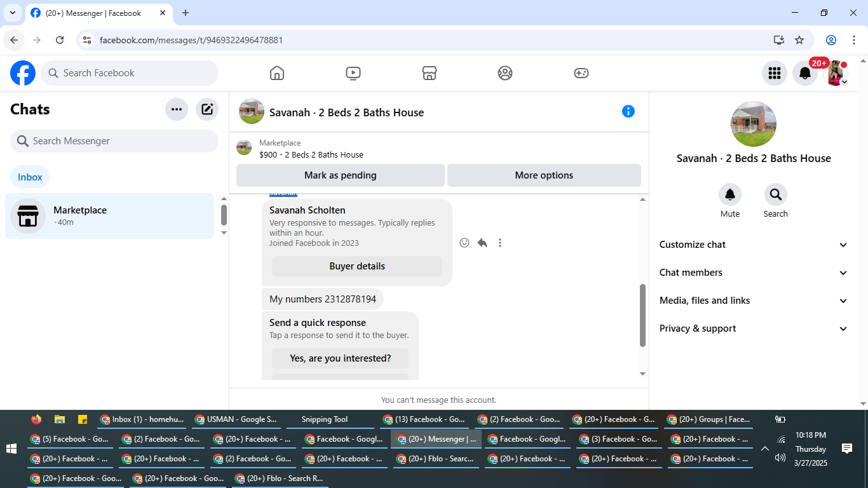Screen dimensions: 868x488
Task: Open the Groups icon in the top navigation
Action: (505, 73)
